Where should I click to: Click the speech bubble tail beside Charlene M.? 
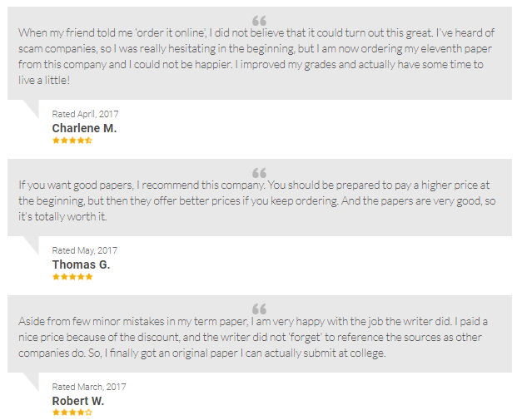[x=31, y=109]
